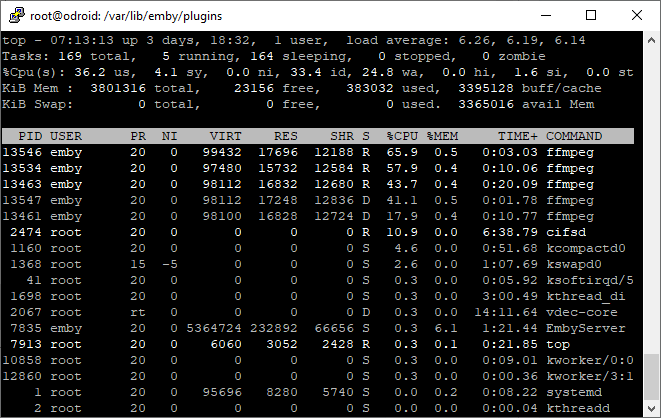Click the SHR column header
This screenshot has width=661, height=418.
pyautogui.click(x=342, y=136)
